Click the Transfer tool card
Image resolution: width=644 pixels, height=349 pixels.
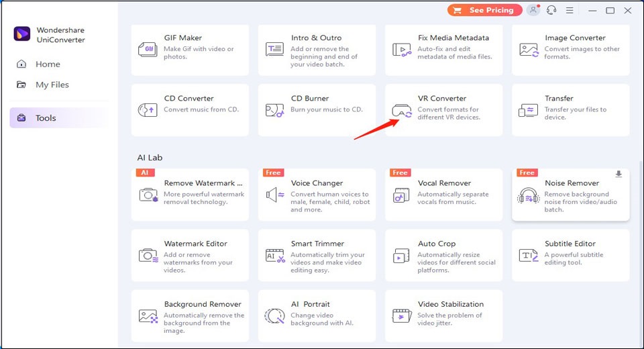(x=570, y=109)
